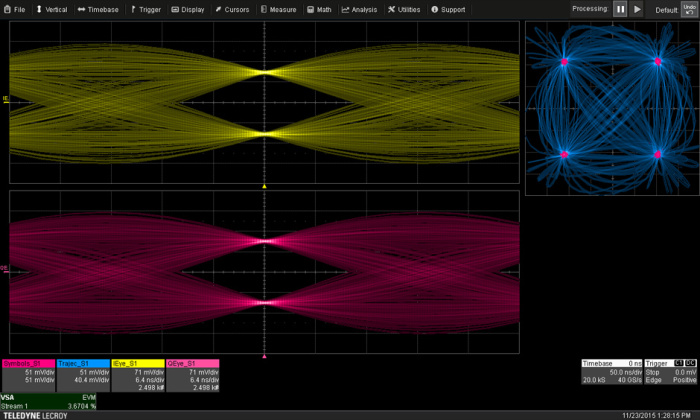This screenshot has height=420, width=700.
Task: Open the Vertical menu
Action: [52, 9]
